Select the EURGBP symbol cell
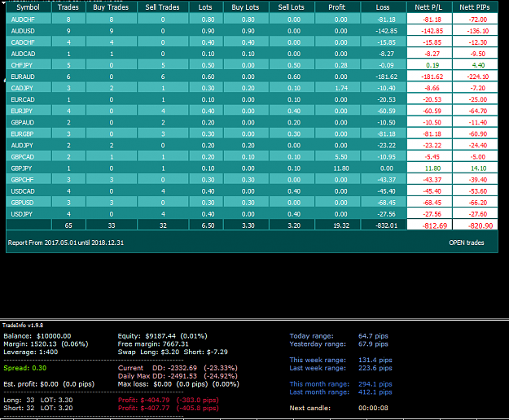 (x=29, y=134)
